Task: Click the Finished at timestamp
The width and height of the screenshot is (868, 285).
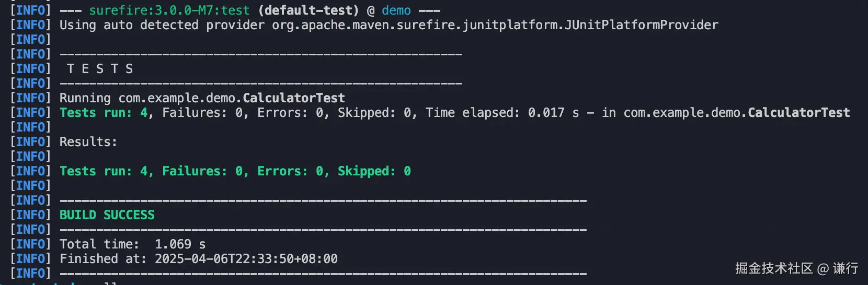Action: [x=246, y=259]
